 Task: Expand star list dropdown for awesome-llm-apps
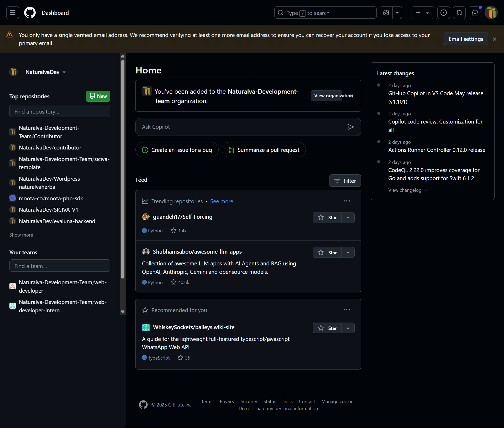(x=348, y=253)
